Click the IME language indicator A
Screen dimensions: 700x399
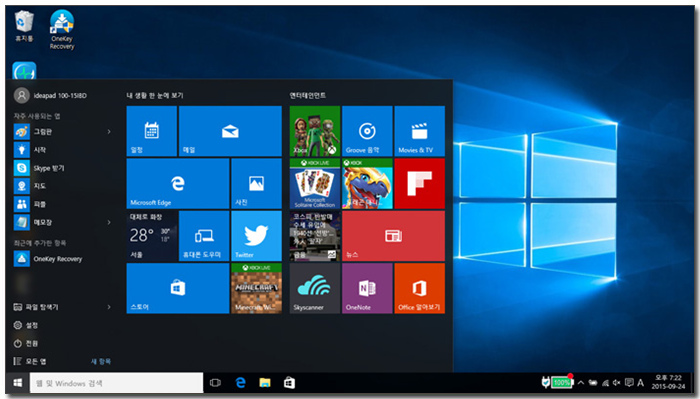[641, 383]
